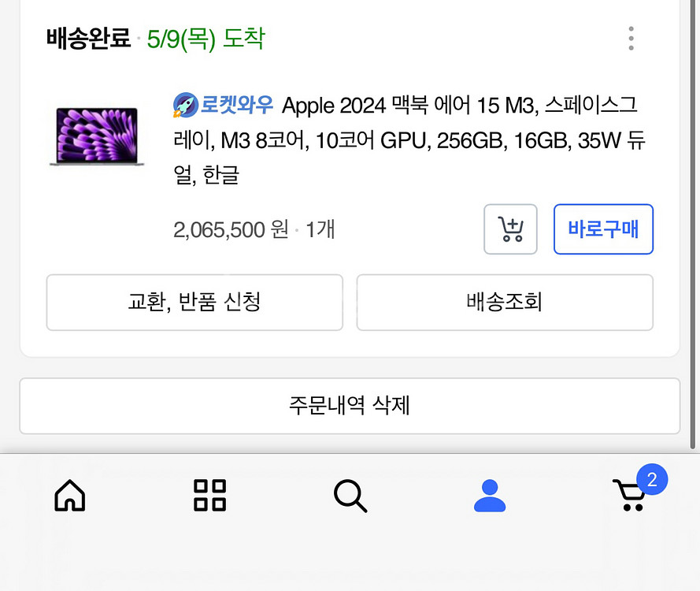
Task: Open MacBook Air 15 M3 product page
Action: tap(409, 139)
